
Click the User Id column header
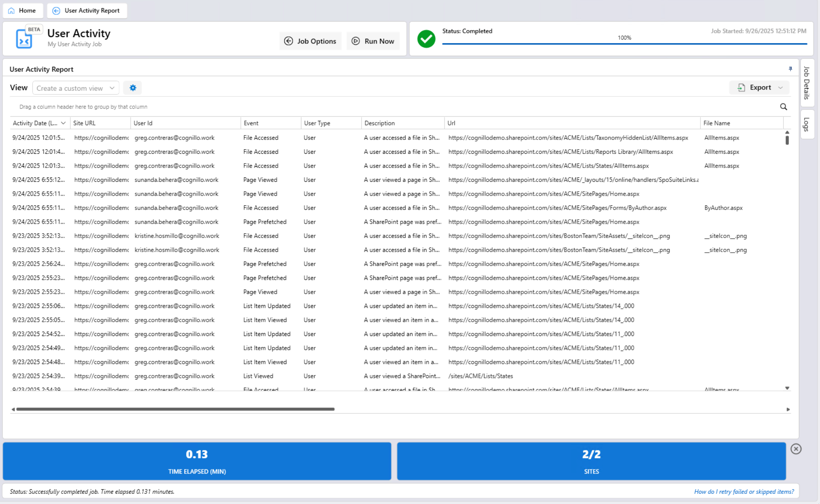(x=185, y=123)
